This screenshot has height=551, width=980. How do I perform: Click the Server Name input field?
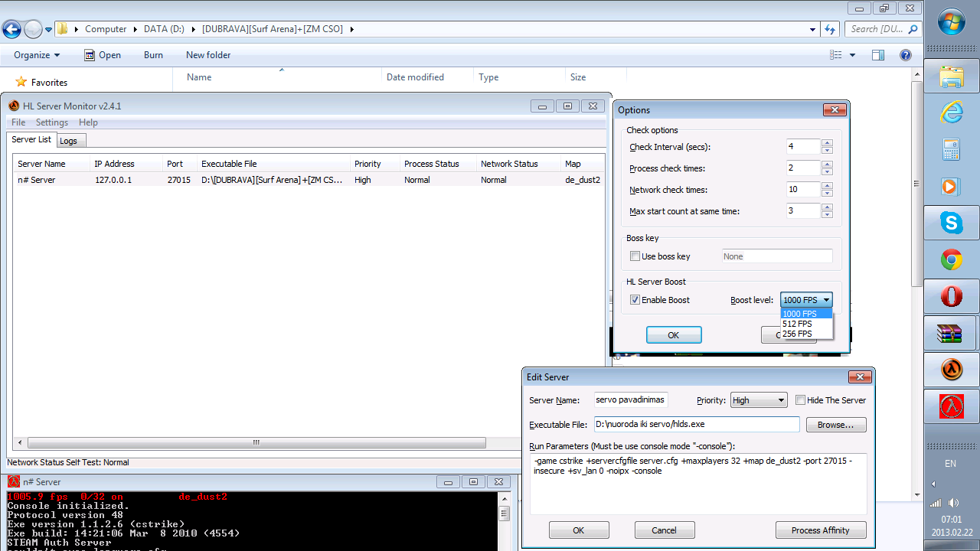pos(632,400)
